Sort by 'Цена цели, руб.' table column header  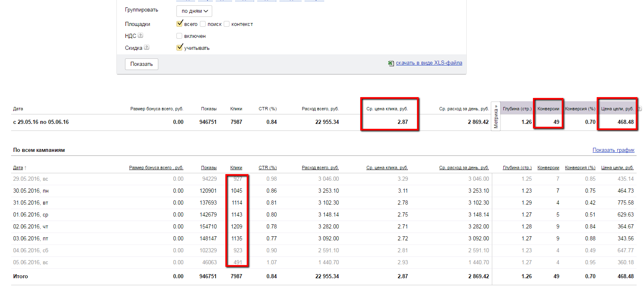[617, 168]
